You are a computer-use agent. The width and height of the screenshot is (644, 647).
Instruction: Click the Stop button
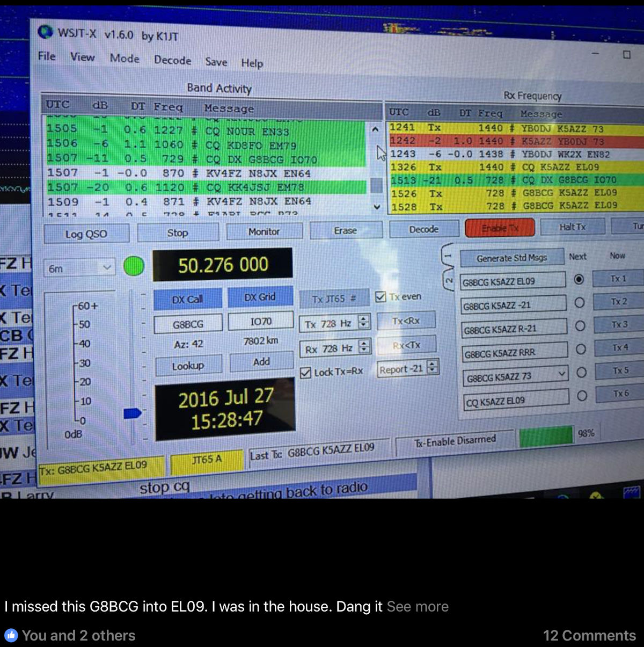click(178, 232)
